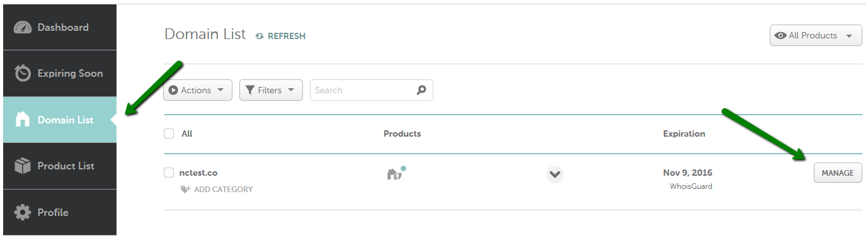Click the MANAGE button for nctest.co
Screen dimensions: 868x245
tap(838, 173)
